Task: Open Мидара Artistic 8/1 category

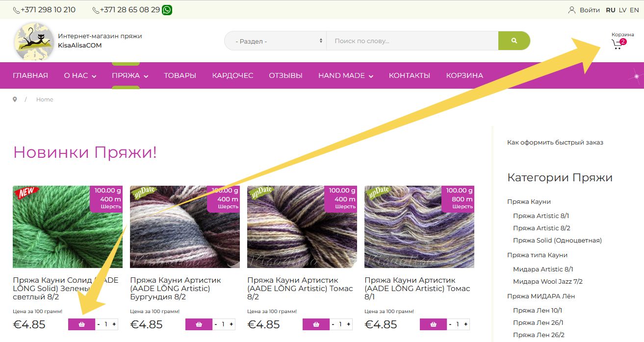Action: pos(543,269)
